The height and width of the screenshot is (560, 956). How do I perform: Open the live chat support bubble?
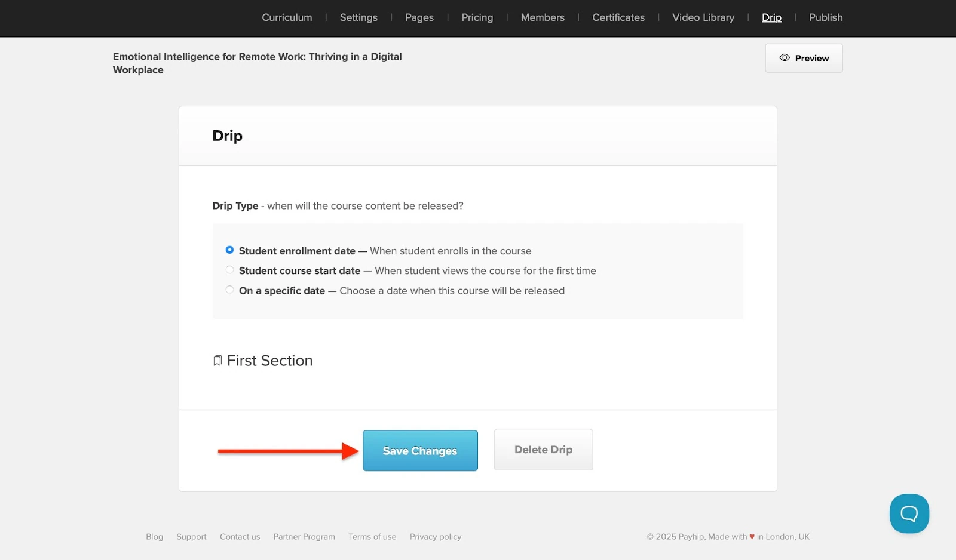tap(909, 513)
